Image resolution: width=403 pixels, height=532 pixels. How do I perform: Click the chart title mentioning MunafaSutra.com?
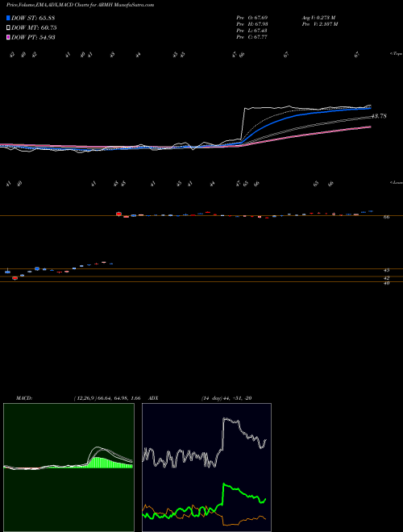pos(80,5)
